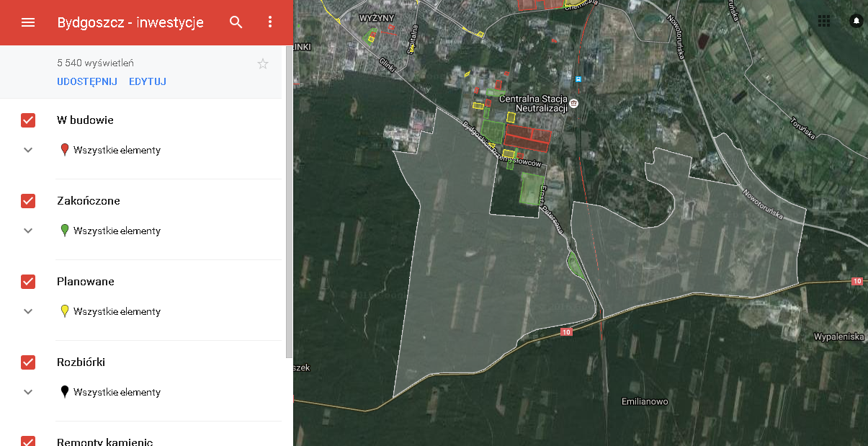Click the green pin under Zakończone
Image resolution: width=868 pixels, height=446 pixels.
[x=65, y=231]
